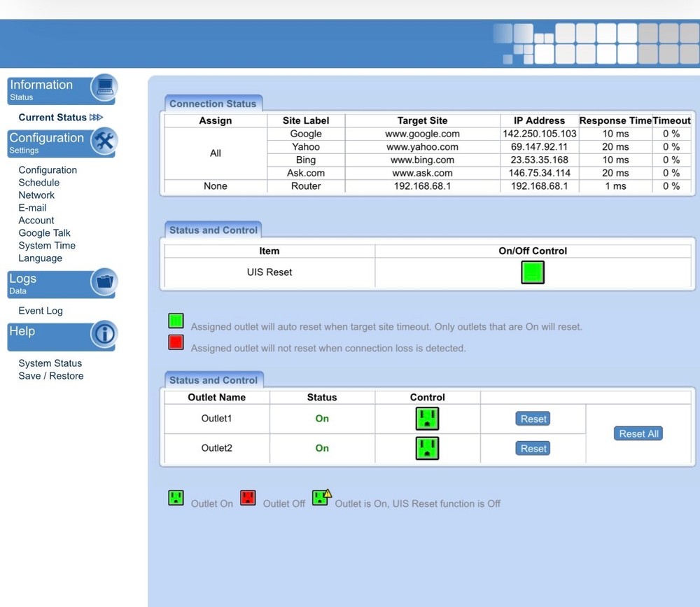Toggle the UIS Reset green on/off control
The width and height of the screenshot is (700, 607).
(x=533, y=272)
